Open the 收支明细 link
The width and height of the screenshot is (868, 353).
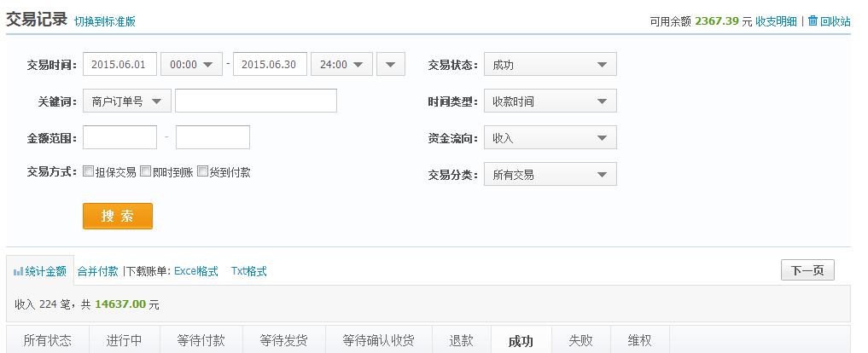[x=776, y=21]
